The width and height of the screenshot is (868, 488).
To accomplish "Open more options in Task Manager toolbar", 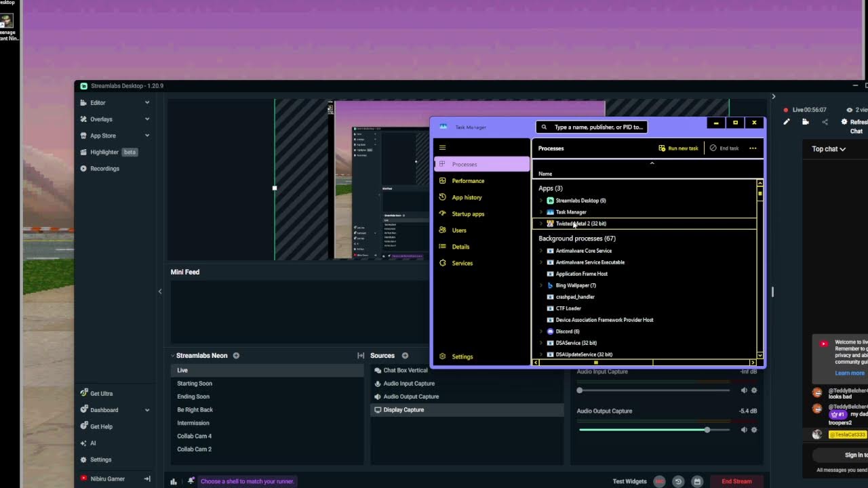I will point(753,148).
